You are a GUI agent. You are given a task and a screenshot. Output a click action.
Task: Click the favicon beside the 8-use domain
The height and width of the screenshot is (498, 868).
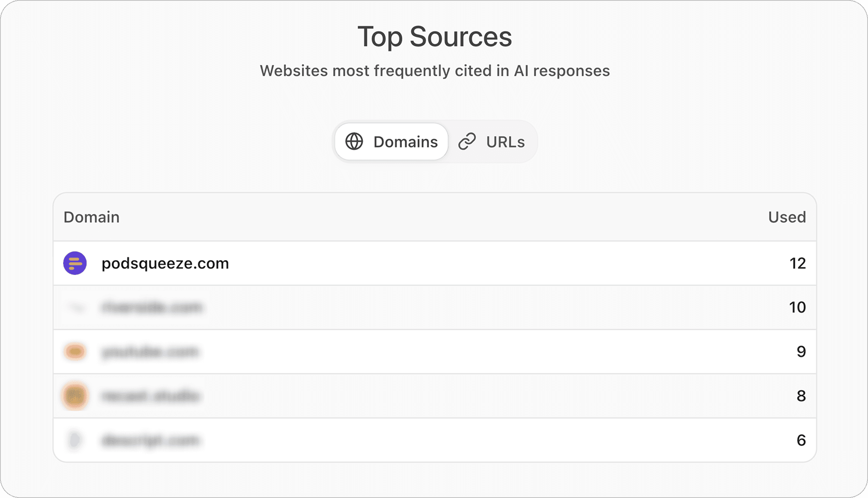tap(75, 396)
